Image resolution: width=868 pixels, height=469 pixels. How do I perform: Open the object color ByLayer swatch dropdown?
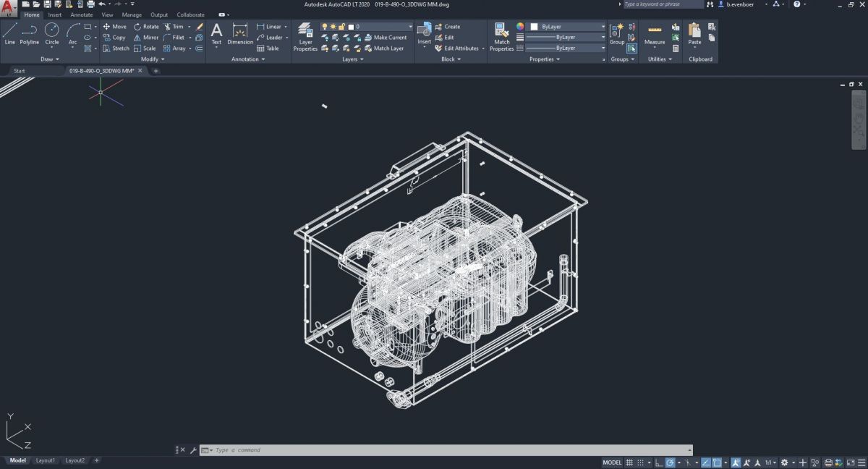coord(568,27)
